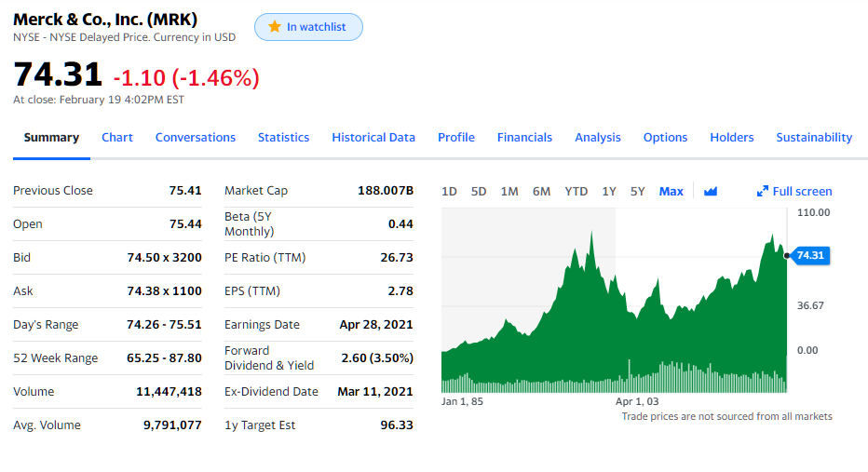Click the full screen expand arrows icon
Viewport: 868px width, 472px height.
click(762, 192)
